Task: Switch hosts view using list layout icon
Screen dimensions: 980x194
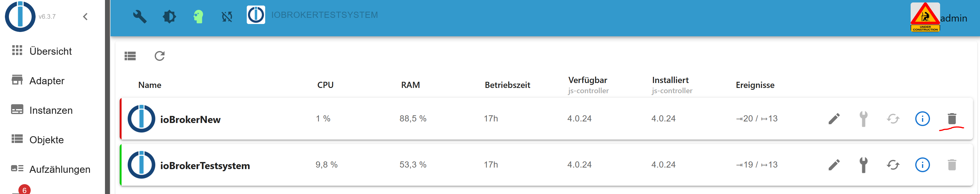Action: pos(130,56)
